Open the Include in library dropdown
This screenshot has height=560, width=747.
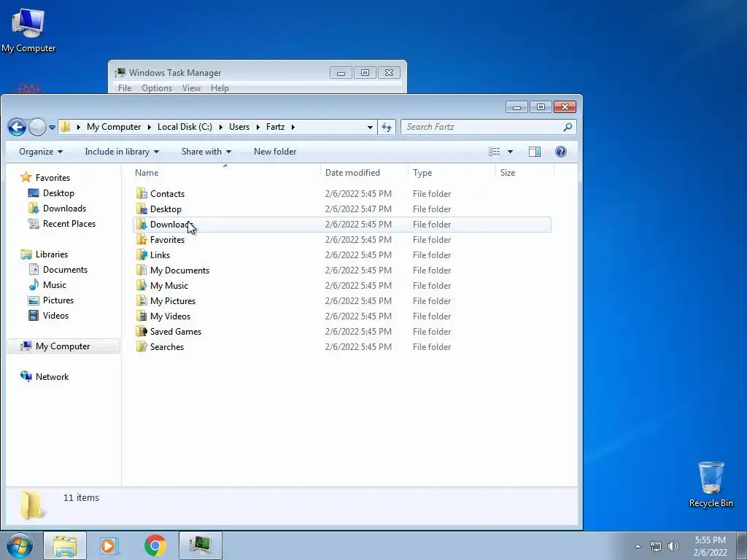pyautogui.click(x=122, y=152)
